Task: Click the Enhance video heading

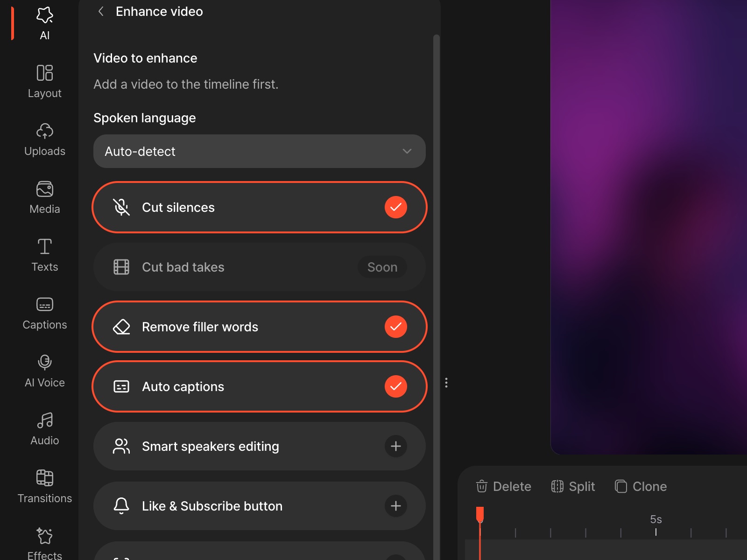Action: 159,11
